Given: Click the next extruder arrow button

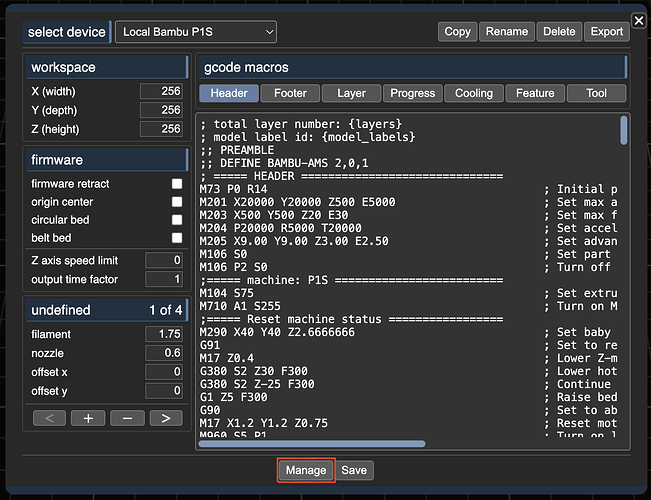Looking at the screenshot, I should tap(166, 418).
